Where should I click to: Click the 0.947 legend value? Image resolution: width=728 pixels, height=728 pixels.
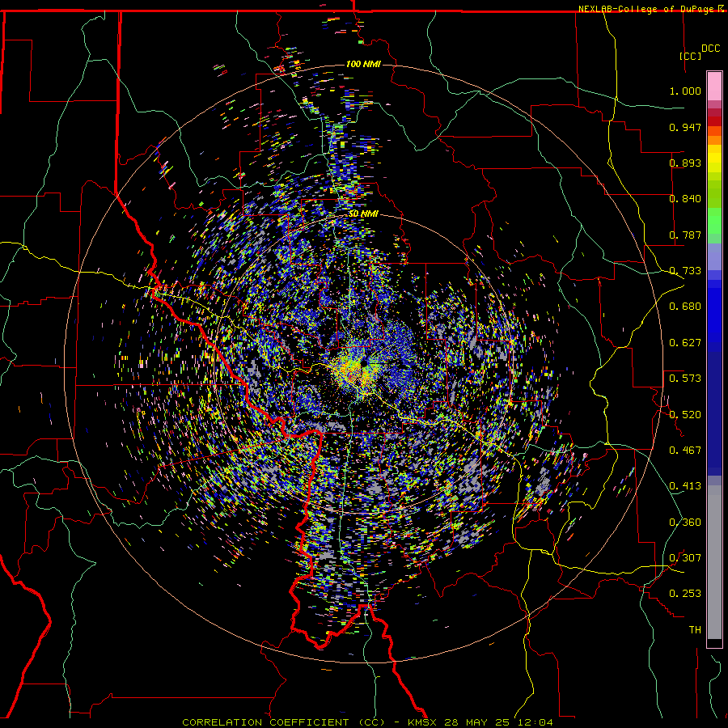pyautogui.click(x=685, y=127)
